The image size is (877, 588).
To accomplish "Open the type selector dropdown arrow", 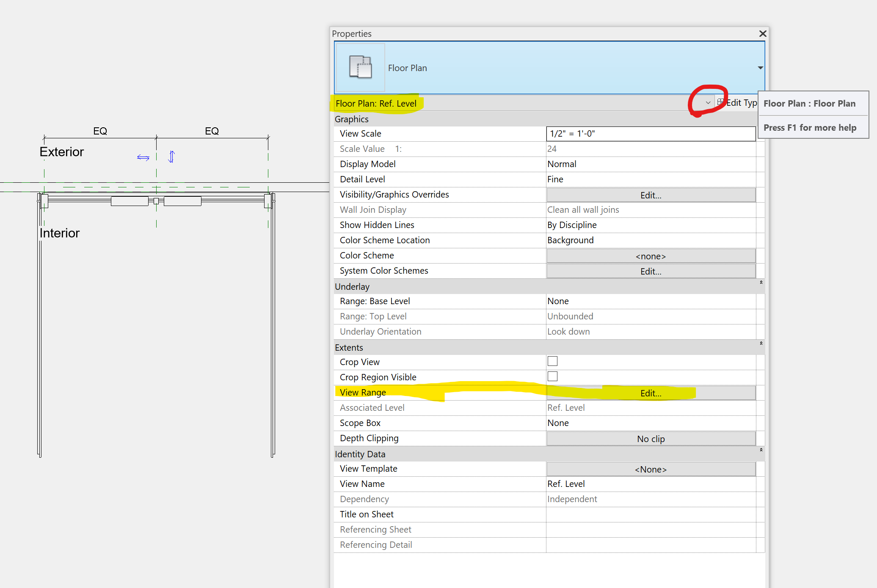I will (760, 68).
